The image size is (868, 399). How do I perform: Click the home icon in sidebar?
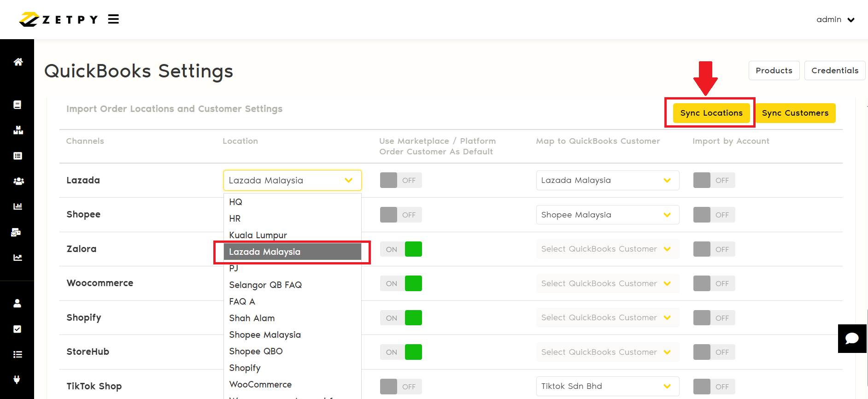coord(18,62)
